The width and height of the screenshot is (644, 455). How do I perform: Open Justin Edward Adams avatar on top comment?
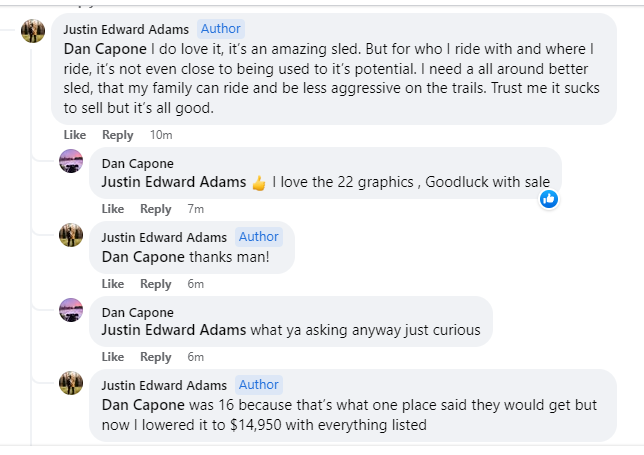click(33, 31)
